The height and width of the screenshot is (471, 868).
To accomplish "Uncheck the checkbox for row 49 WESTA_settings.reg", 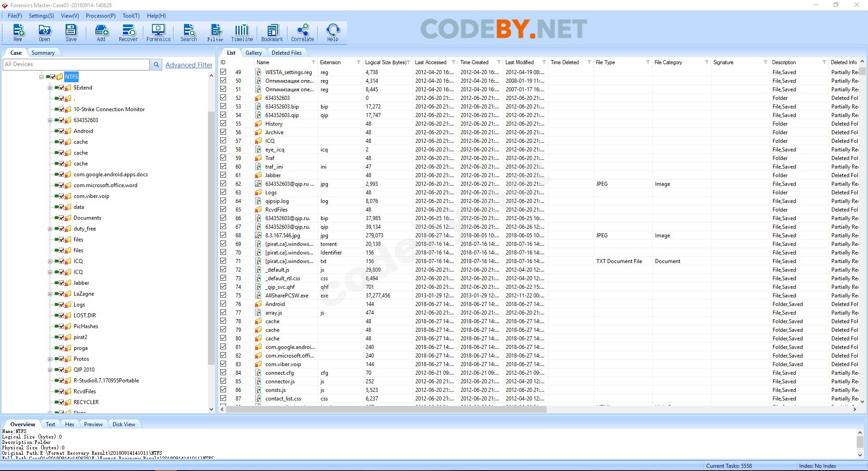I will point(223,72).
